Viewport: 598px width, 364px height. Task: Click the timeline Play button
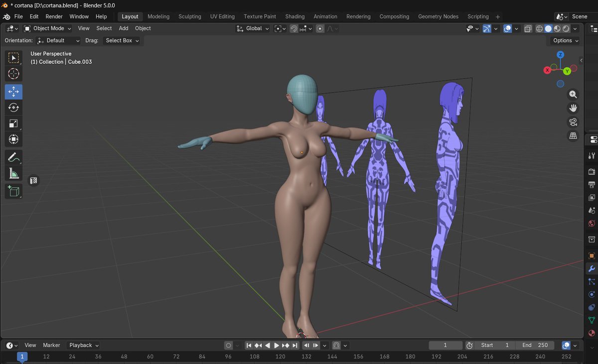277,345
